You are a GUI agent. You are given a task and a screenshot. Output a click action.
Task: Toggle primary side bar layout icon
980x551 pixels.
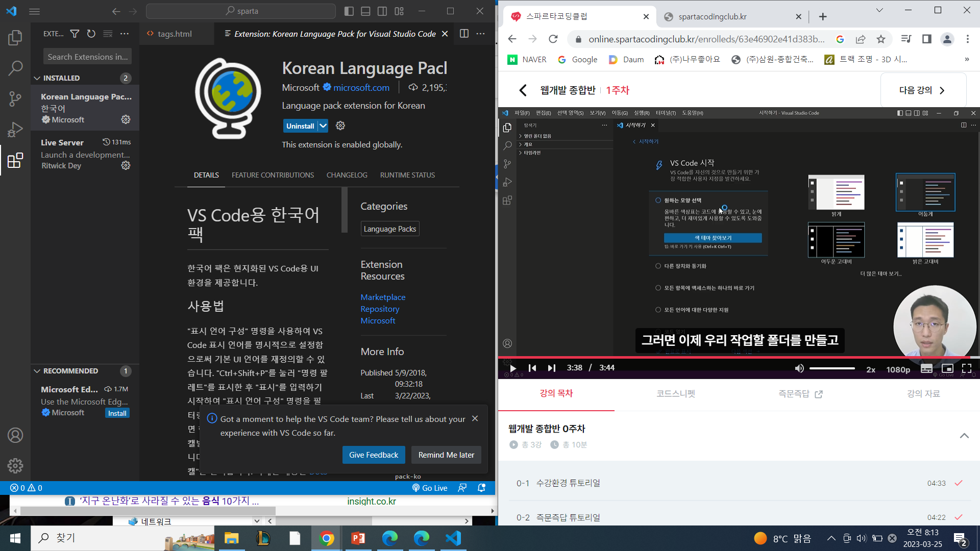pyautogui.click(x=349, y=11)
